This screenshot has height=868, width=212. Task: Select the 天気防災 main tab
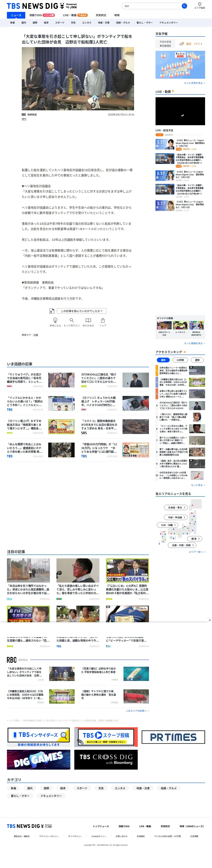(x=101, y=15)
